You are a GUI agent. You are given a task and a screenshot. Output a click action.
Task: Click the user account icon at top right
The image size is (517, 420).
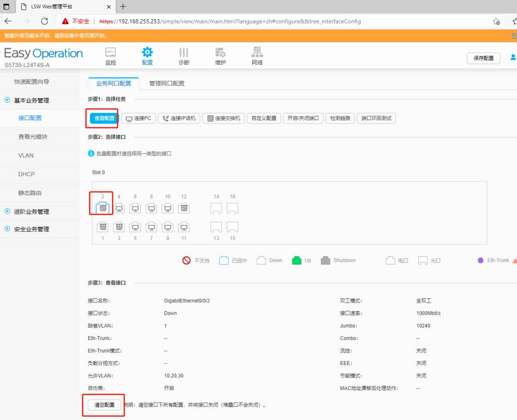point(513,57)
